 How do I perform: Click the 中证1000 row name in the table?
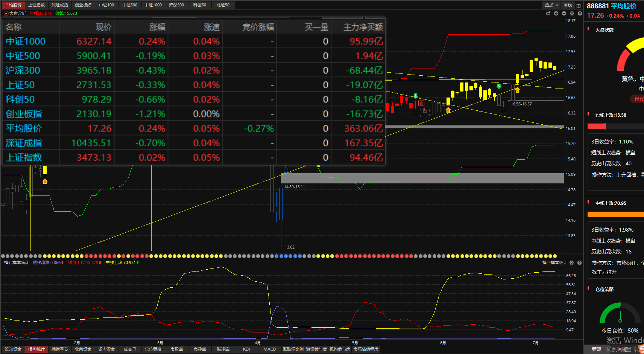(26, 41)
